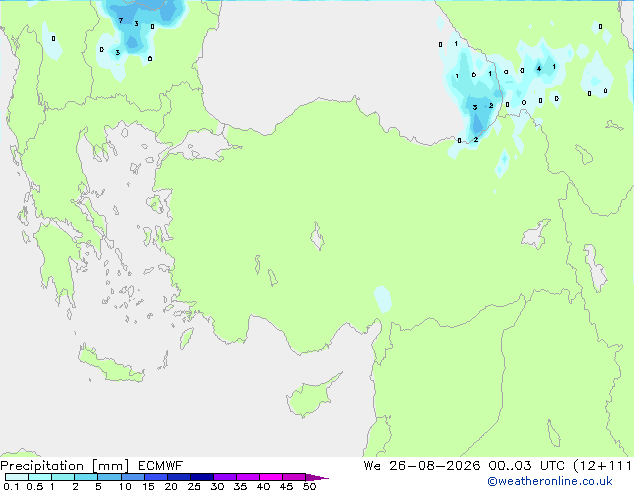Click the legend label "25"
This screenshot has width=634, height=490.
click(194, 486)
